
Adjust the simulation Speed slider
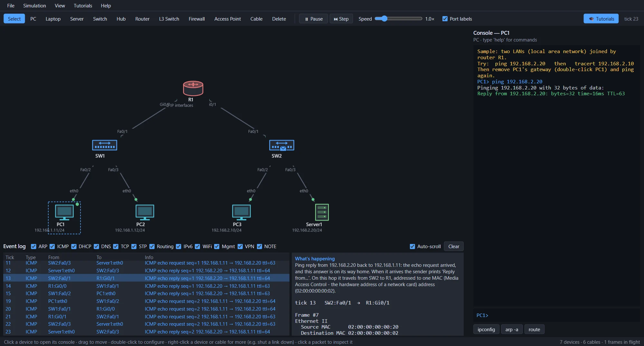coord(398,19)
